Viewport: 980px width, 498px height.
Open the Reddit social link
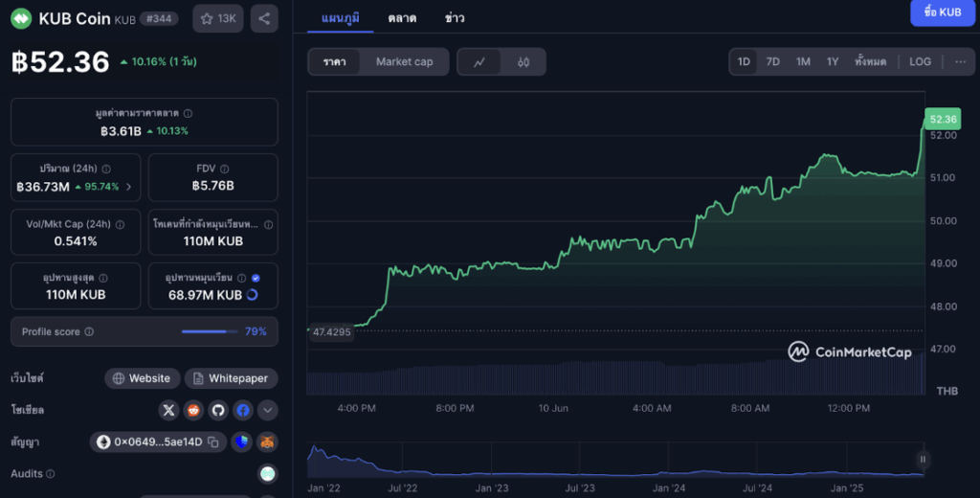[194, 410]
